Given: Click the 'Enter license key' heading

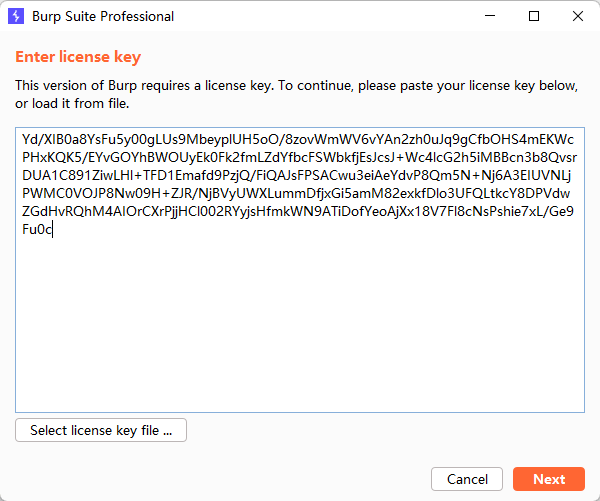Looking at the screenshot, I should [78, 57].
